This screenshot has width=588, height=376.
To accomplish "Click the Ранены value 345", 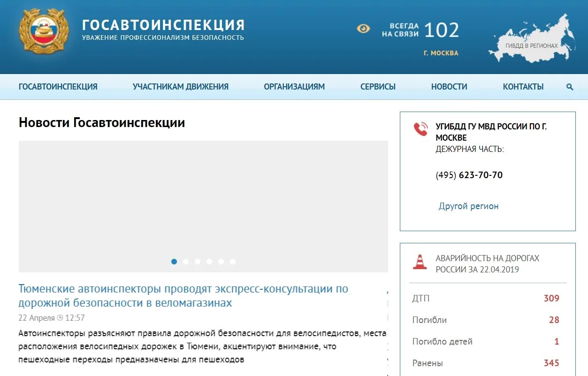I will point(551,363).
